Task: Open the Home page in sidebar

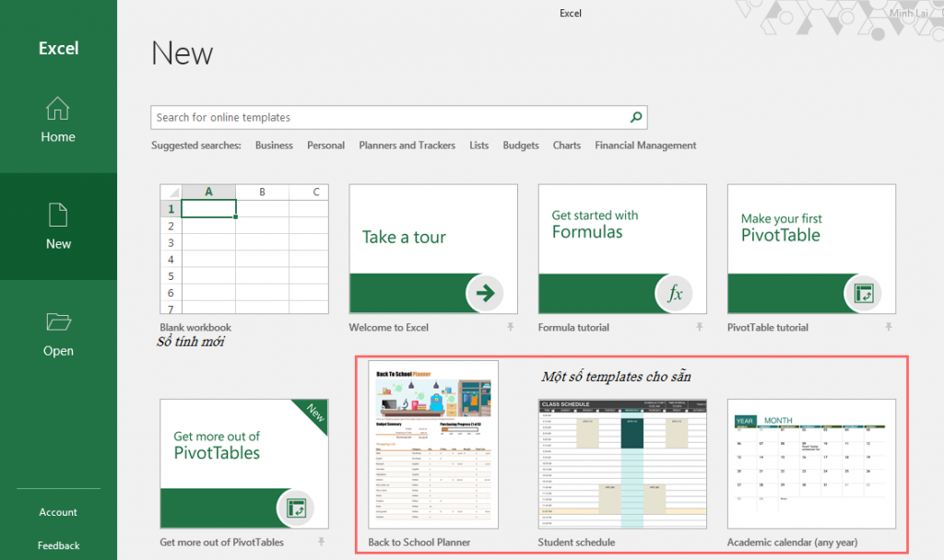Action: [58, 121]
